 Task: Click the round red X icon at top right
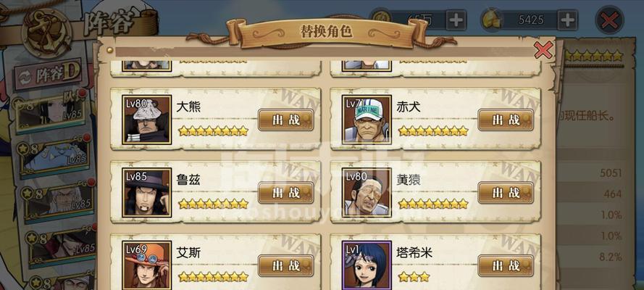tap(609, 20)
